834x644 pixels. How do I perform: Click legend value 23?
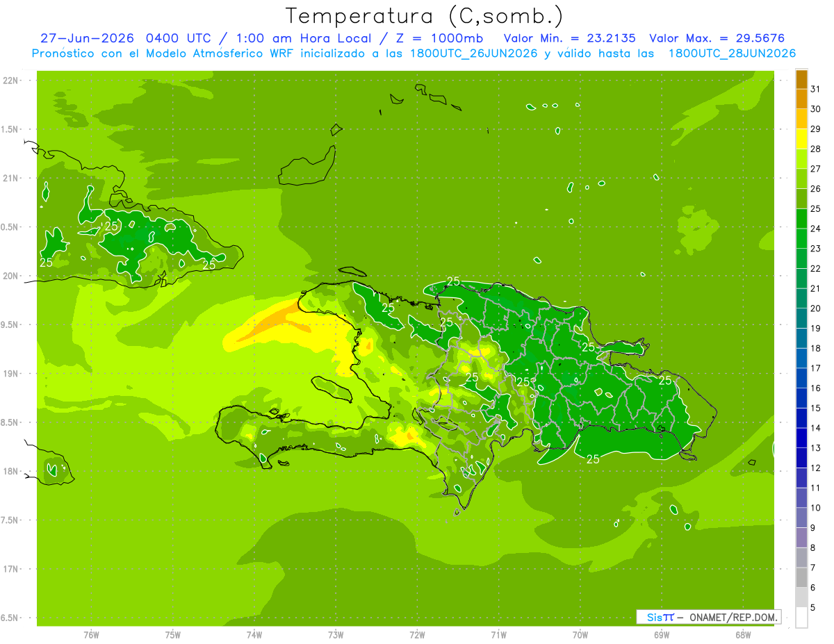point(816,249)
